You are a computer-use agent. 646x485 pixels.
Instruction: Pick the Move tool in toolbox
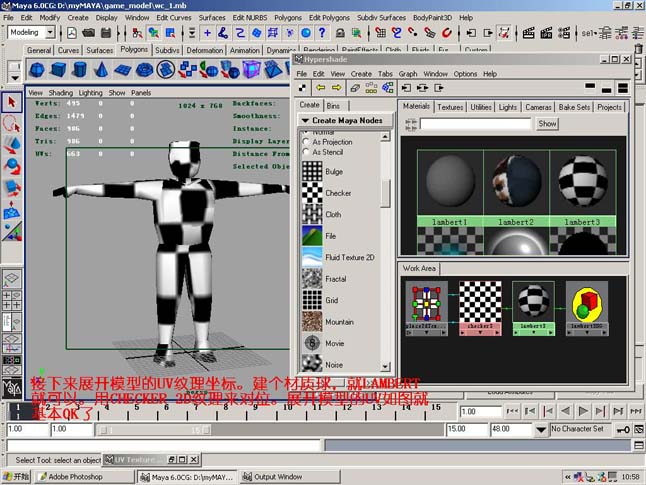pyautogui.click(x=12, y=145)
